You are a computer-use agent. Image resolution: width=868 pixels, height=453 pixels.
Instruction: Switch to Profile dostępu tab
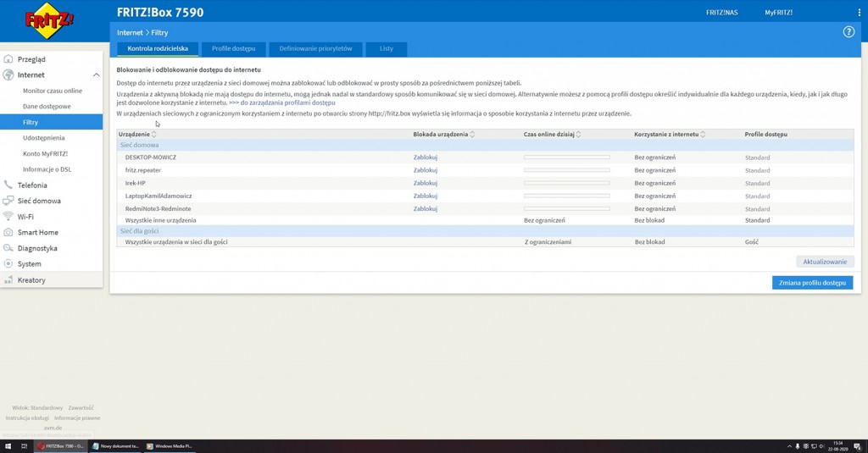point(238,49)
